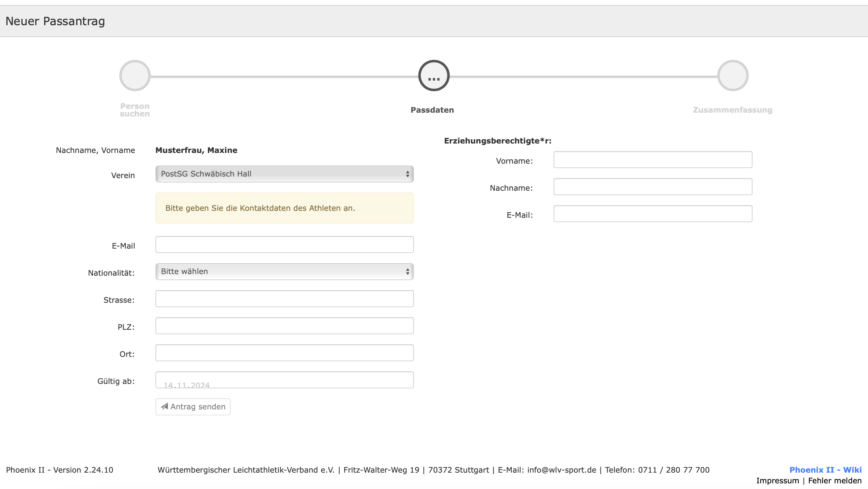
Task: Focus the PLZ input field
Action: click(x=285, y=326)
